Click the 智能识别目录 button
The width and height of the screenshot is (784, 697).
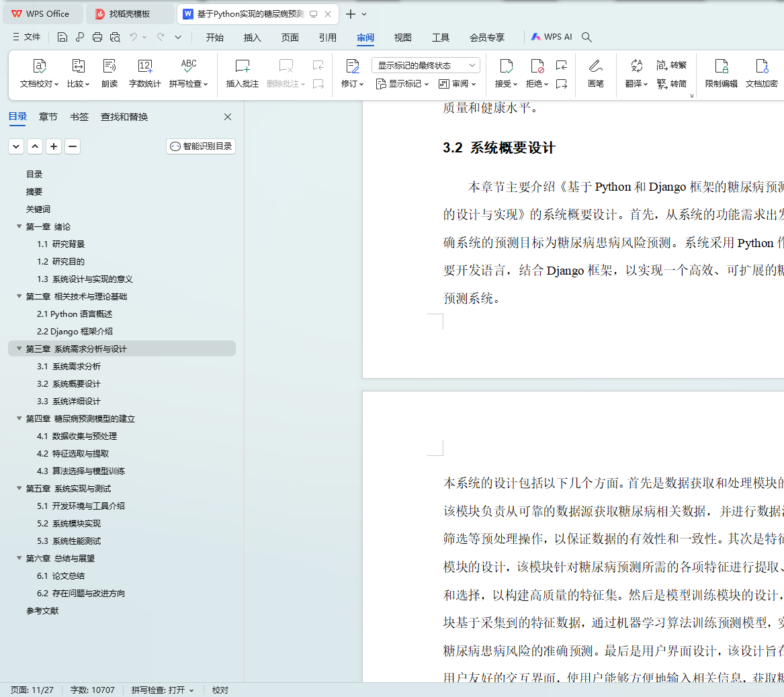[x=201, y=146]
